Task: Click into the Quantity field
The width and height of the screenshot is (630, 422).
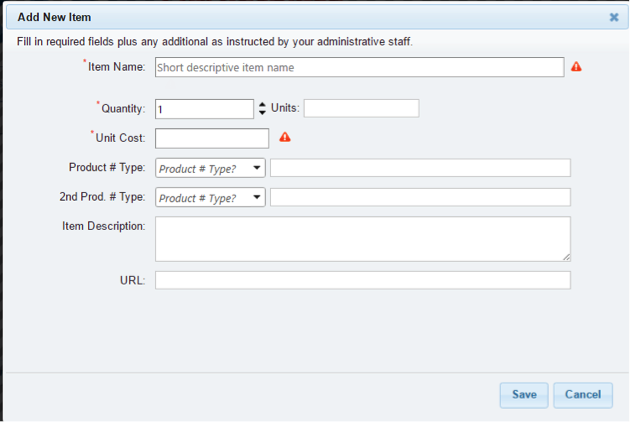Action: pos(205,109)
